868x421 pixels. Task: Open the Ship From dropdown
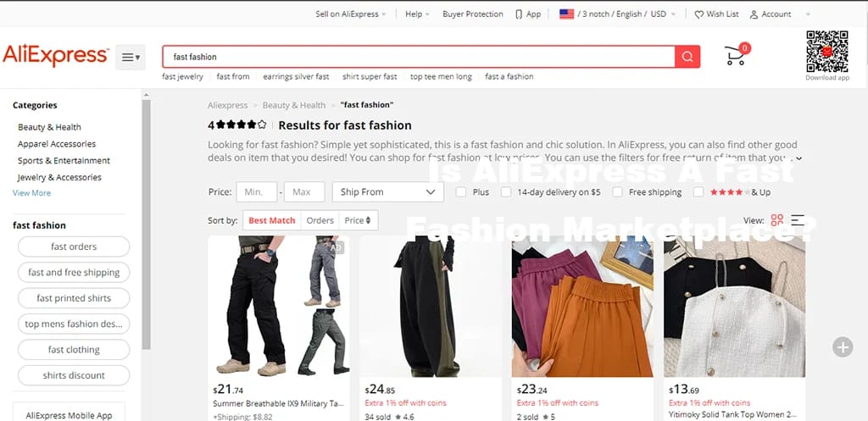click(x=388, y=192)
